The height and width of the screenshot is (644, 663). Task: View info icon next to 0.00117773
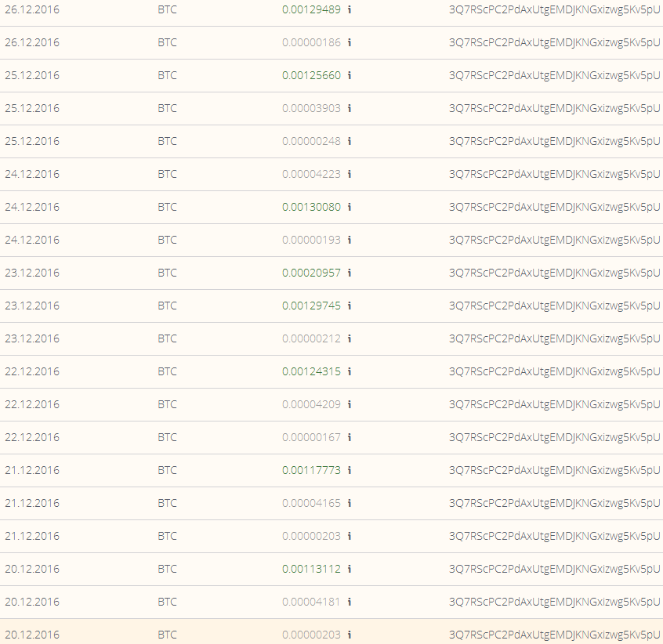coord(350,470)
